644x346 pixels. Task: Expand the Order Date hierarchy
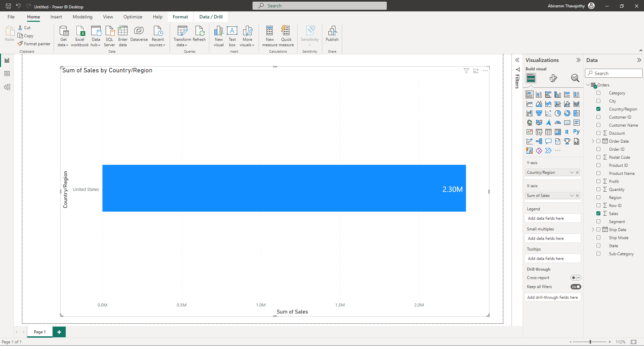[593, 141]
